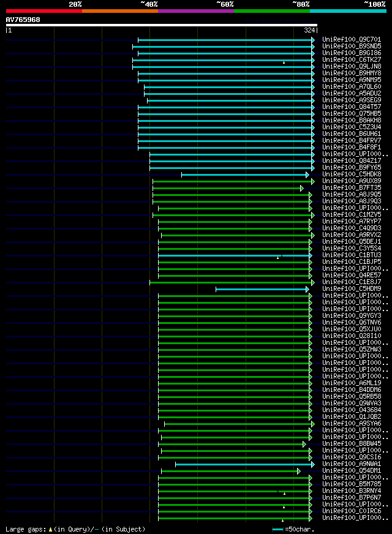392x534 pixels.
Task: Click the white query sequence bar
Action: [x=162, y=25]
